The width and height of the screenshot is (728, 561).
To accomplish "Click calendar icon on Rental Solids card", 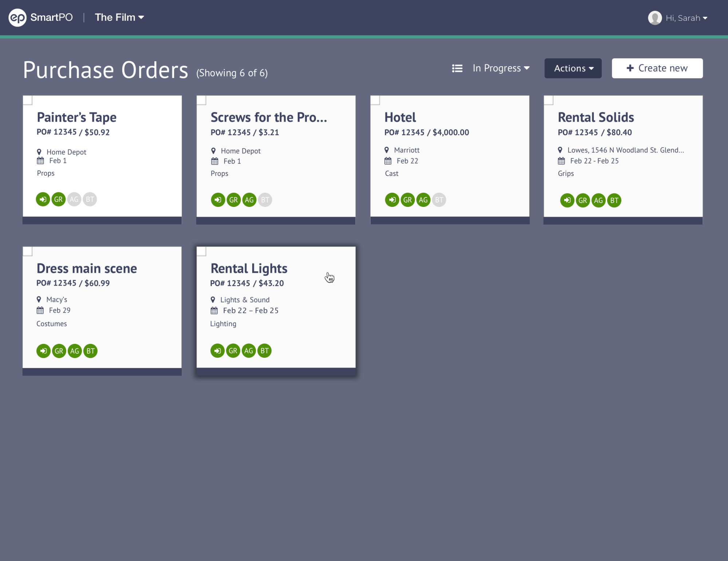I will pos(562,161).
